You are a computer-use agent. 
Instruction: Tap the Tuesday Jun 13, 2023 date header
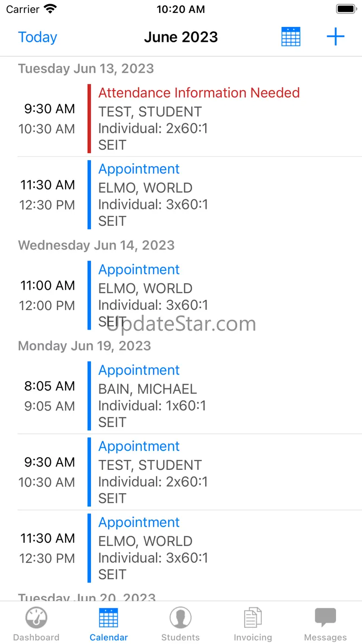[x=86, y=68]
